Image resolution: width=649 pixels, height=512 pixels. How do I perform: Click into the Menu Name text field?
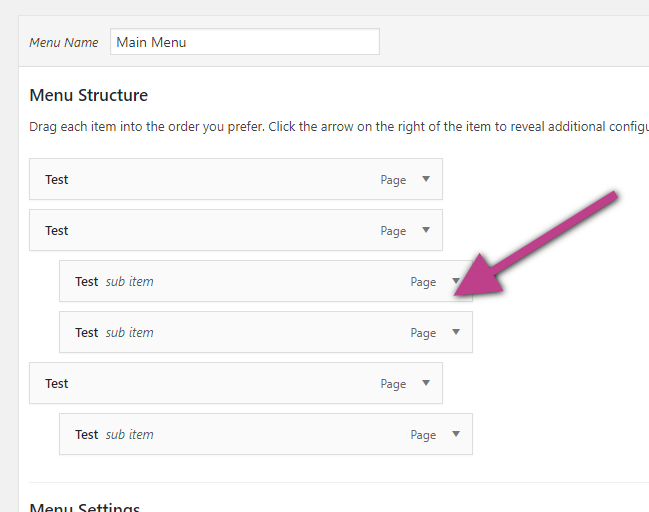[245, 41]
